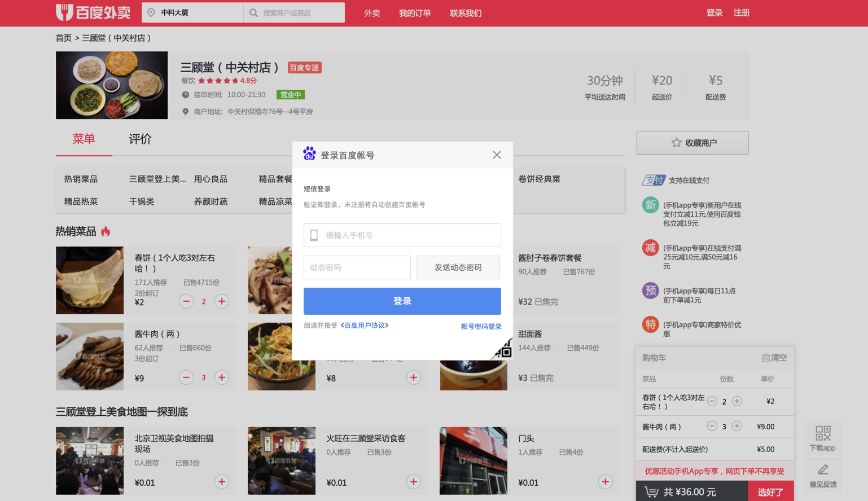Select the 养颜时蔬 category
The image size is (868, 501).
click(211, 201)
